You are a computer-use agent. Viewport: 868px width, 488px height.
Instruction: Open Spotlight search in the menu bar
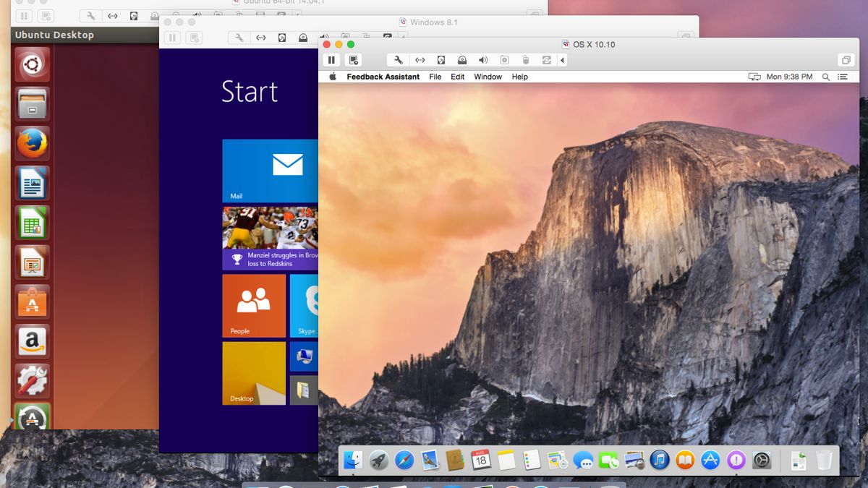pyautogui.click(x=825, y=77)
